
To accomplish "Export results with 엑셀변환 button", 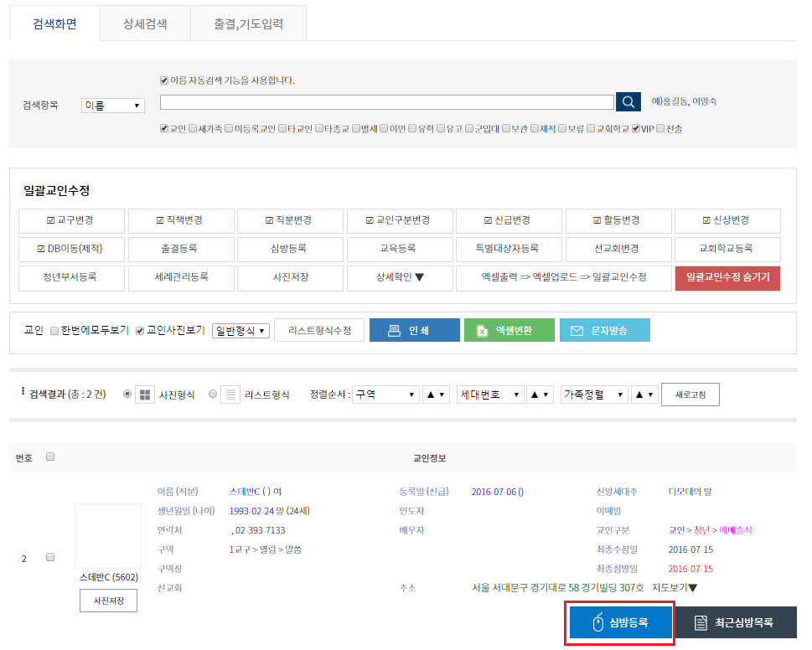I will pyautogui.click(x=509, y=330).
